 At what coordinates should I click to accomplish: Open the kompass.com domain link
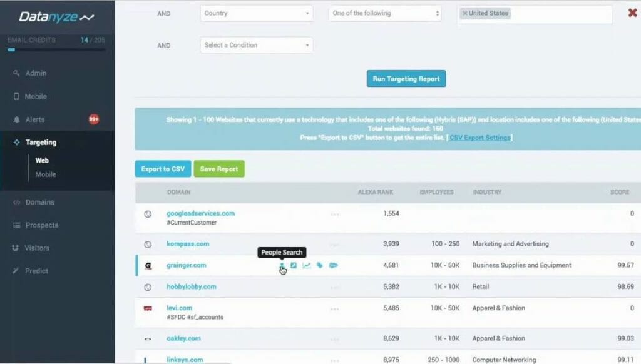click(x=188, y=243)
